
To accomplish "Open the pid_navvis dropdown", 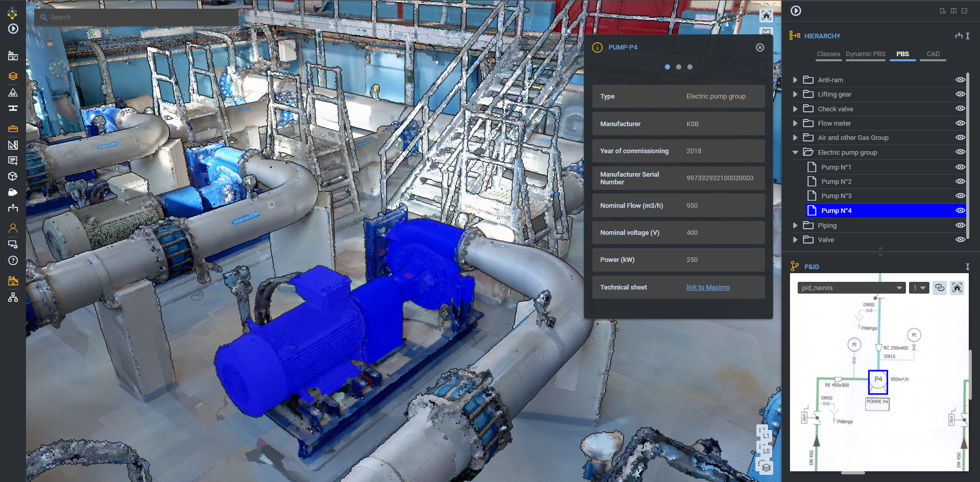I will tap(851, 288).
